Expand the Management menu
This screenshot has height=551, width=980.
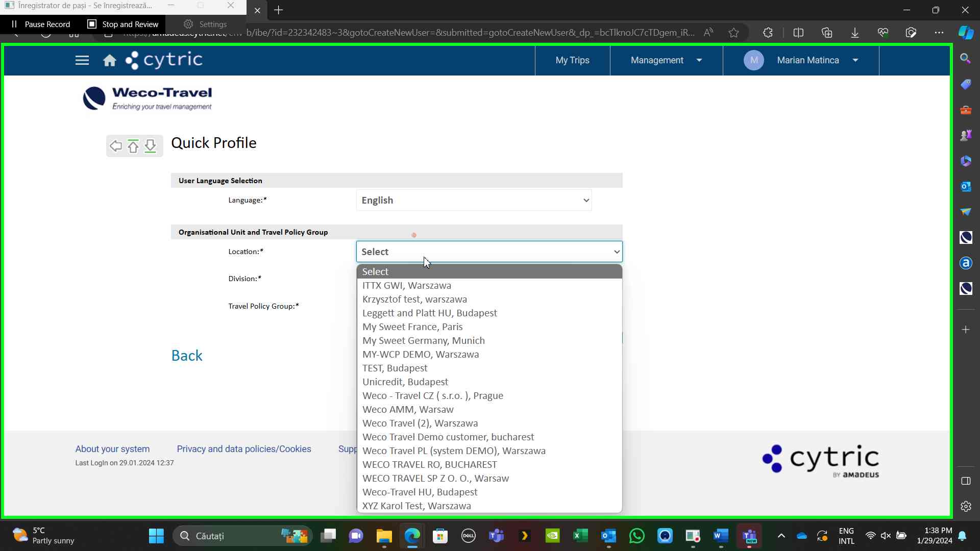point(666,60)
